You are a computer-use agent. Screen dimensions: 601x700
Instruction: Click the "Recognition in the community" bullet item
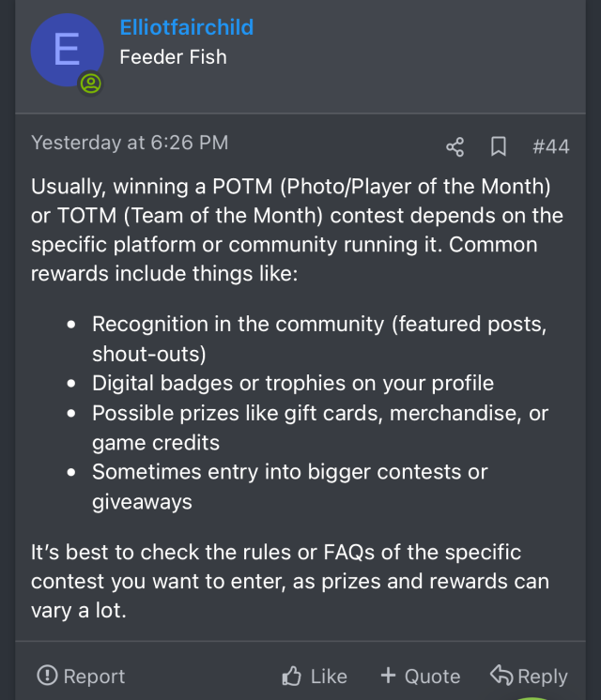tap(319, 339)
